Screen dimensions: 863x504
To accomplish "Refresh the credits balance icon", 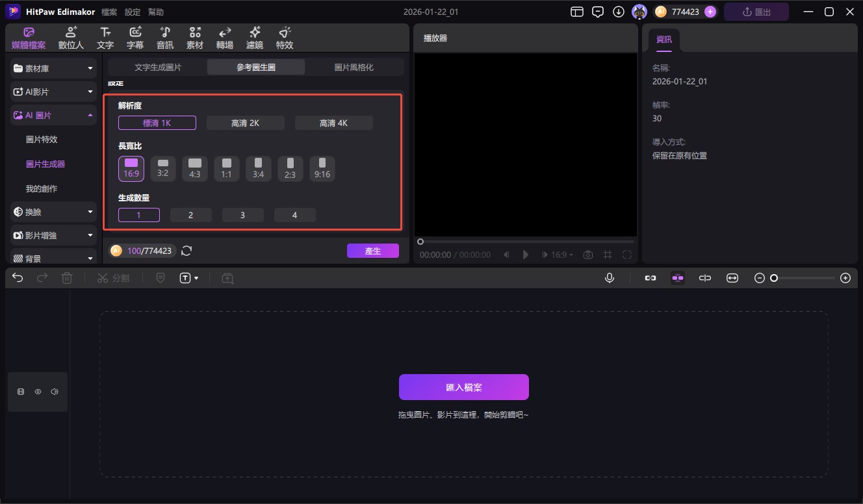I will pyautogui.click(x=187, y=251).
